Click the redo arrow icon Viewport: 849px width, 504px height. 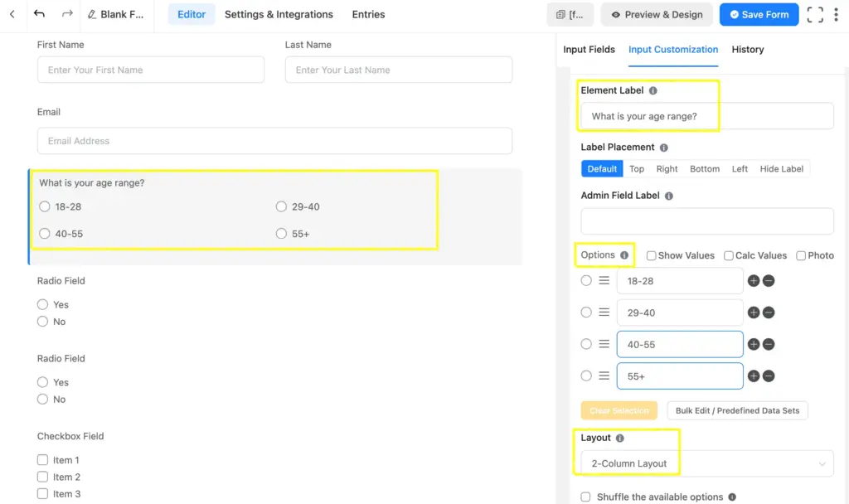click(x=67, y=13)
